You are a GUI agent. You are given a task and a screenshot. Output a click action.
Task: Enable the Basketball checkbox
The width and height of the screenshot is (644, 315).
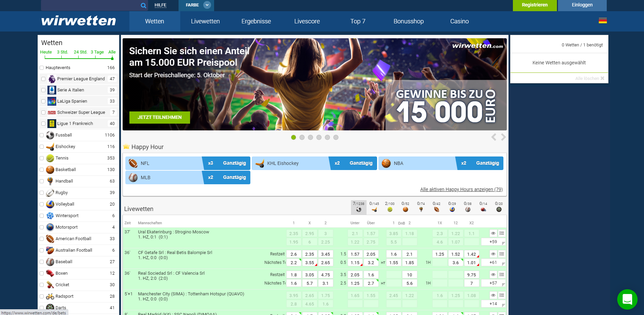click(x=42, y=170)
